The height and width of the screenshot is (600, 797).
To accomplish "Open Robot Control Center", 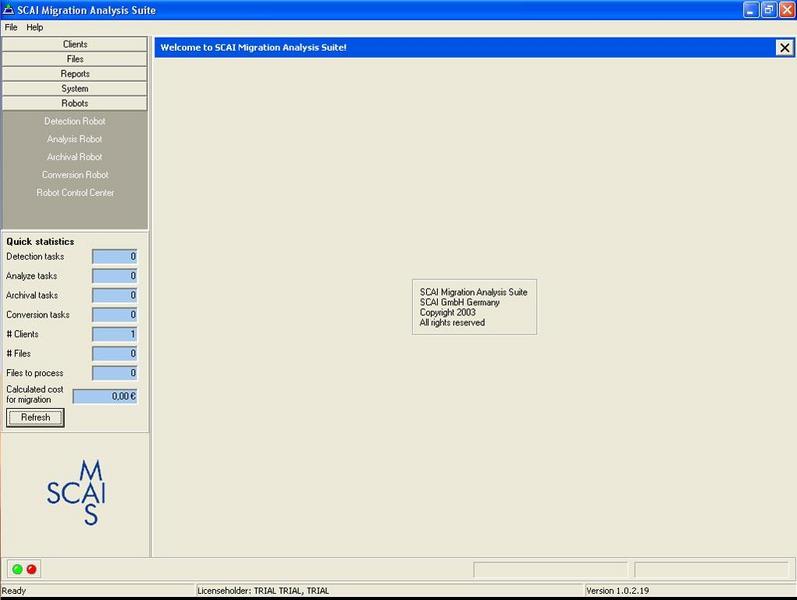I will pos(75,193).
